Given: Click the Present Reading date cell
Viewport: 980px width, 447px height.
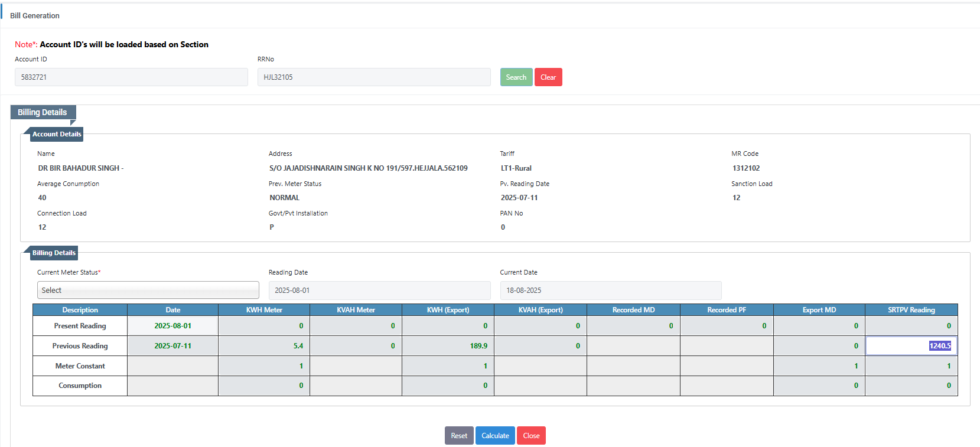Looking at the screenshot, I should [172, 326].
